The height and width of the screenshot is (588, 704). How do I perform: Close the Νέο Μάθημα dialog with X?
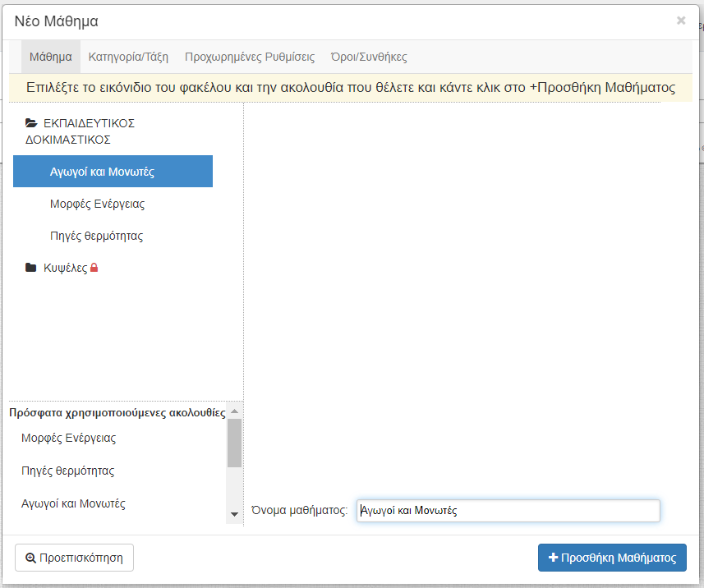(x=681, y=21)
